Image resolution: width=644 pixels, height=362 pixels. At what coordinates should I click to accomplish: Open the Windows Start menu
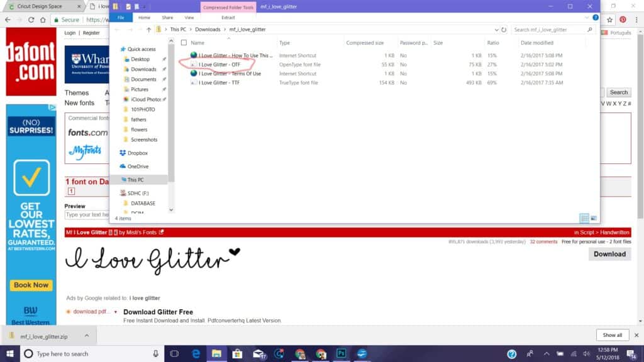tap(10, 353)
